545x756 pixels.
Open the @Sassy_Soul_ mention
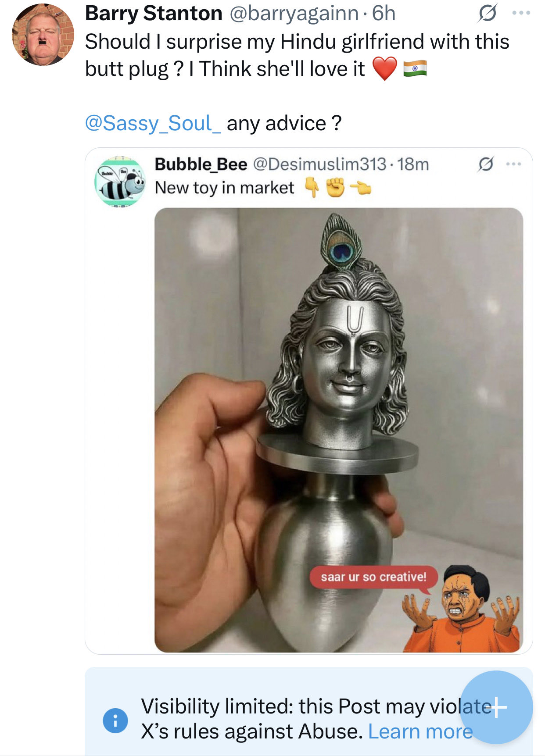click(x=153, y=123)
